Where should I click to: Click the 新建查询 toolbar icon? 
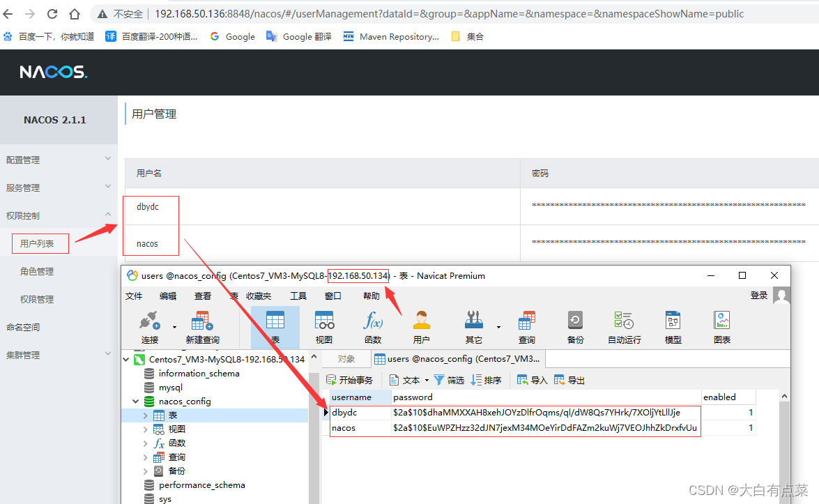click(202, 328)
